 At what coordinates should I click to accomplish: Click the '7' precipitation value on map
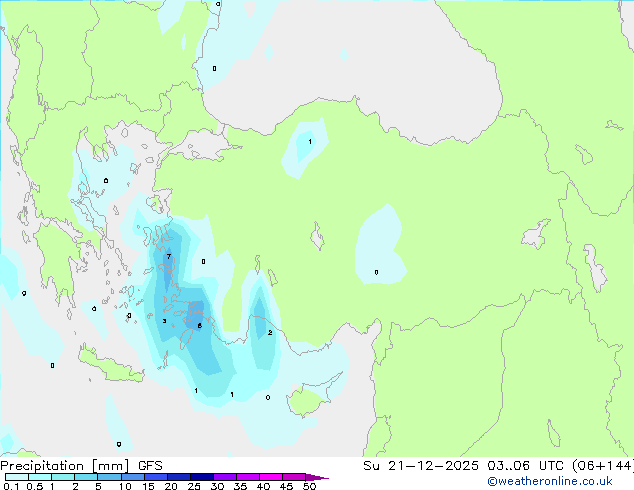[169, 256]
